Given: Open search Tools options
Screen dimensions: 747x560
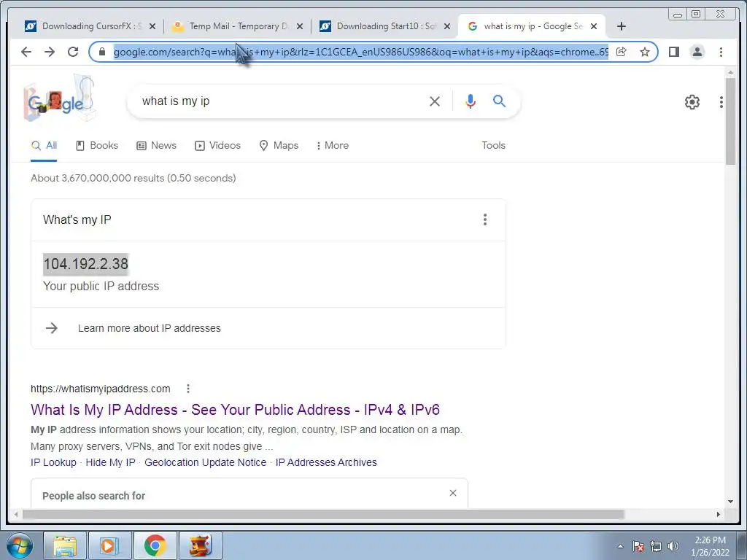Looking at the screenshot, I should pos(493,146).
